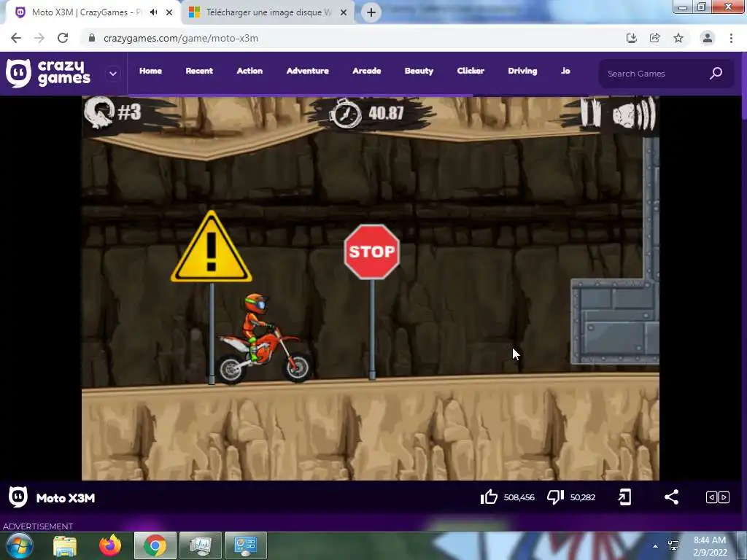Toggle in-game sound speaker icon
Viewport: 747px width, 560px height.
tap(634, 113)
